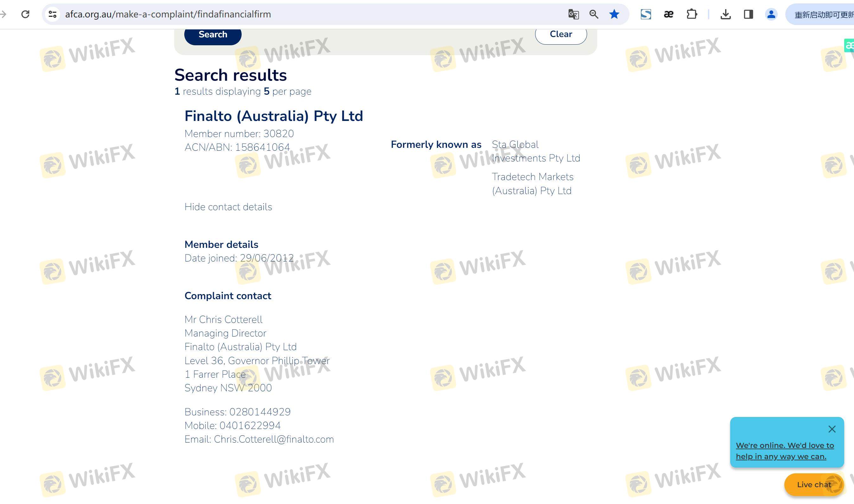Screen dimensions: 854x504
Task: Open the blue S extension icon
Action: click(x=646, y=14)
